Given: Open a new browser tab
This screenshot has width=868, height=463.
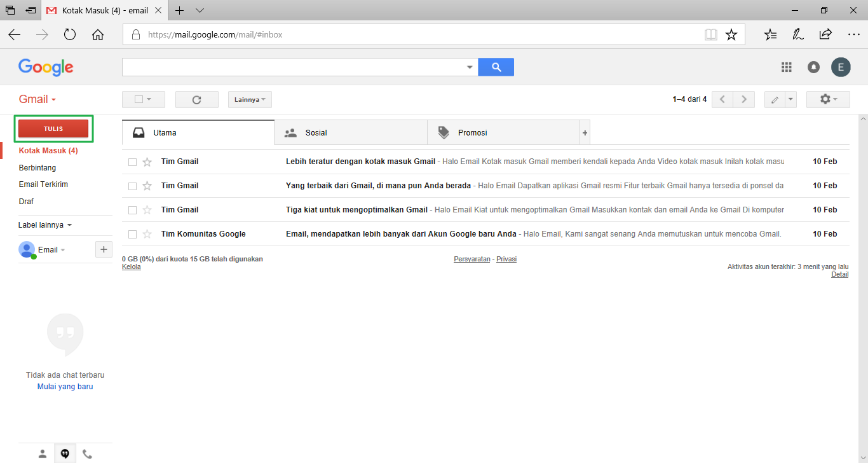Looking at the screenshot, I should click(180, 10).
